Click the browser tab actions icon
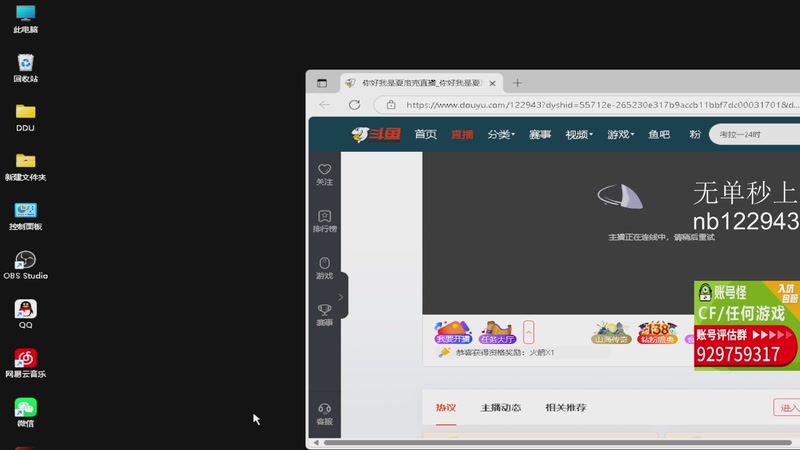The height and width of the screenshot is (450, 800). (x=322, y=83)
